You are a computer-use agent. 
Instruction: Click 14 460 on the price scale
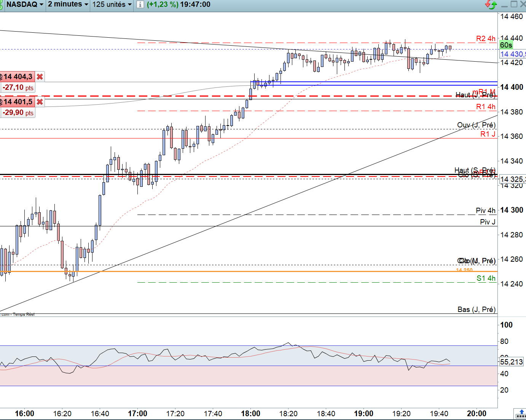click(x=512, y=16)
